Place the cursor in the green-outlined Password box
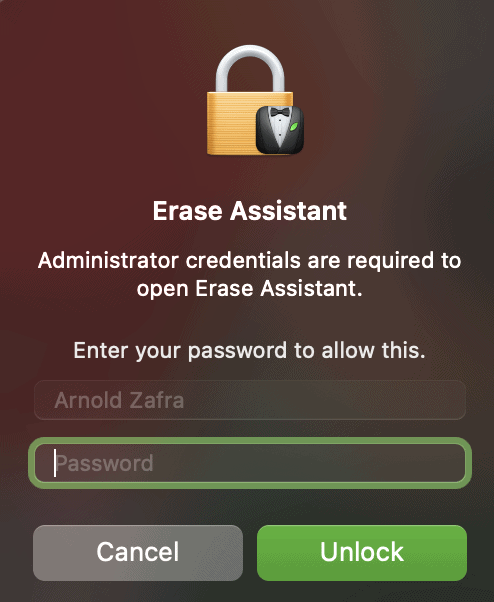 (x=250, y=463)
